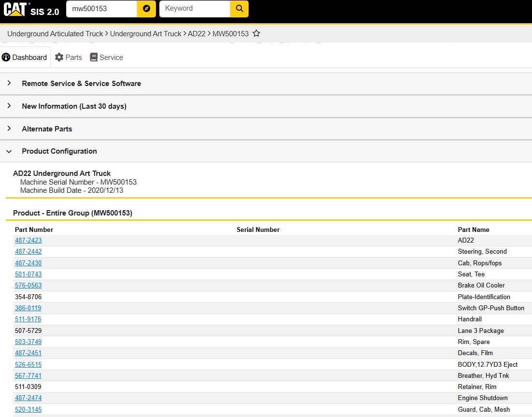Click Machine Serial Number - MW500153 text
Viewport: 532px width, 417px height.
(x=78, y=182)
